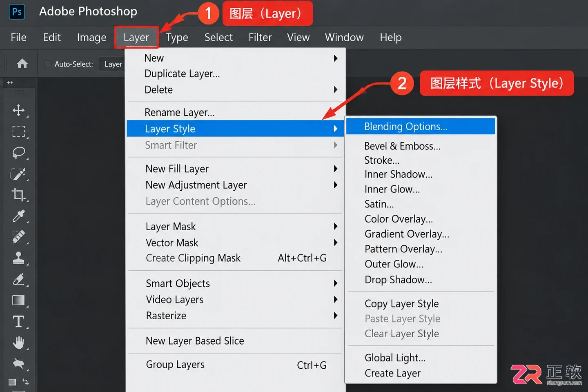This screenshot has width=588, height=392.
Task: Enable the Auto-Select checkbox
Action: (x=48, y=64)
